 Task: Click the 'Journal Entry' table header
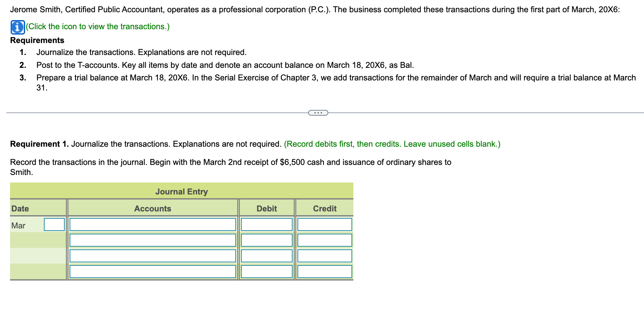click(181, 191)
